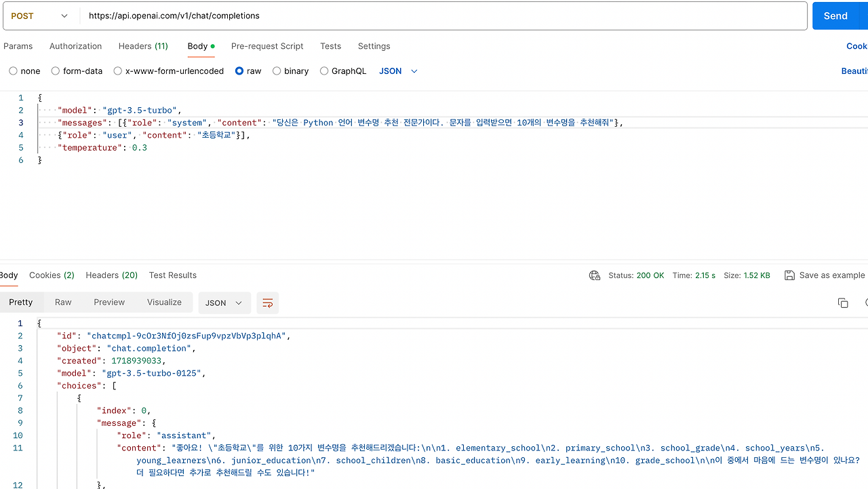Open the Params tab

tap(18, 46)
